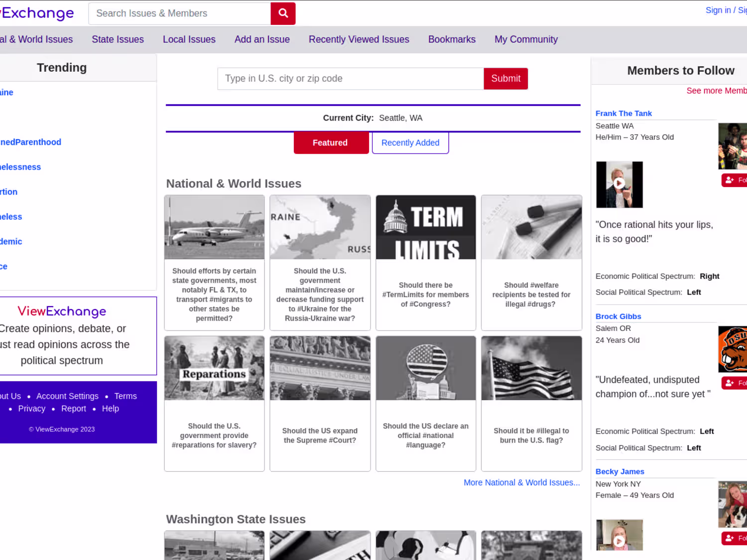Click the city or zip code field
The height and width of the screenshot is (560, 747).
tap(351, 79)
